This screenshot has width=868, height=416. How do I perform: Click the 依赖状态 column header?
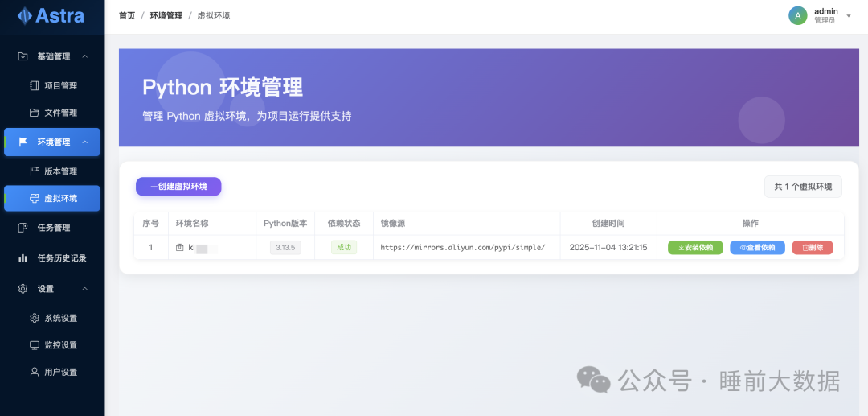344,224
